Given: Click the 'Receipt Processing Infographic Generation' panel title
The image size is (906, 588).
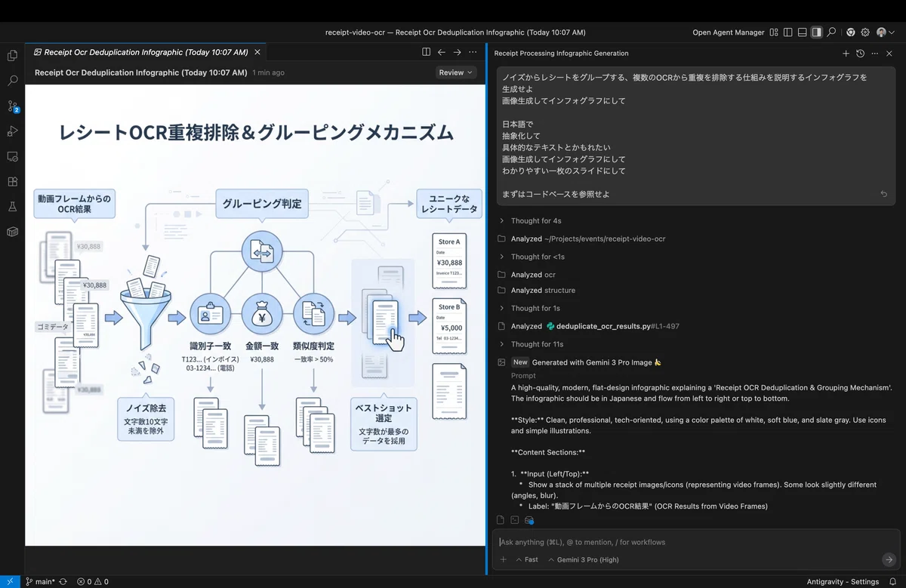Looking at the screenshot, I should [x=561, y=54].
